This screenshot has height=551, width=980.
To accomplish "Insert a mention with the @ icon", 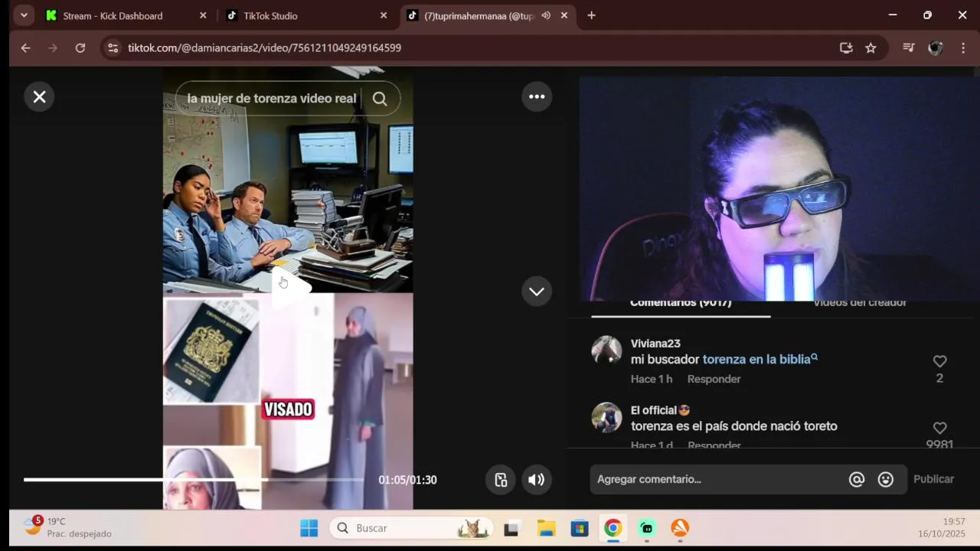I will pyautogui.click(x=857, y=479).
